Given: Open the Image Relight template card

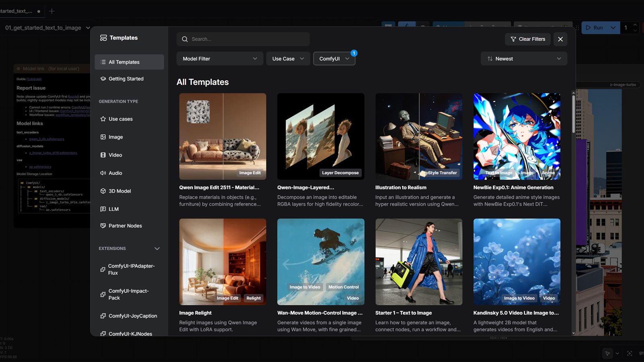Looking at the screenshot, I should click(x=223, y=262).
